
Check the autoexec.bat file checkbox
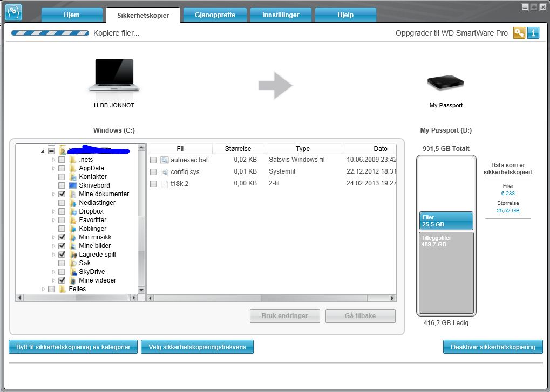[x=153, y=160]
